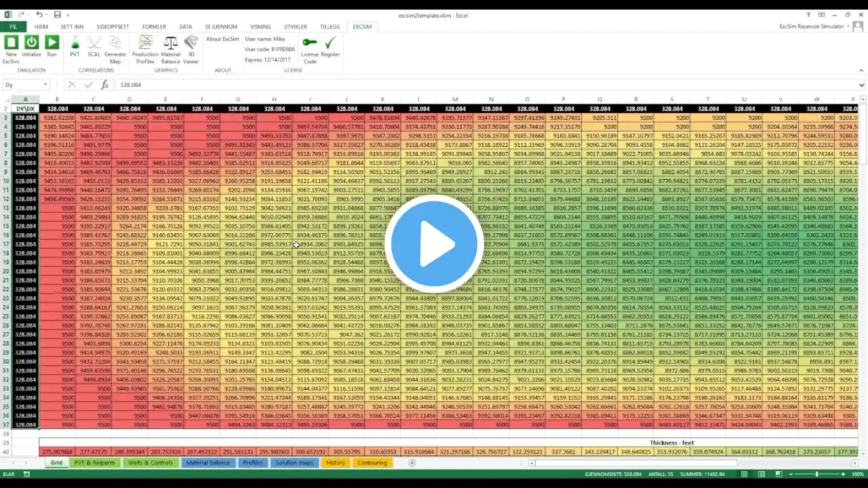The image size is (868, 488).
Task: Switch to the TILLEGG ribbon tab
Action: click(330, 27)
